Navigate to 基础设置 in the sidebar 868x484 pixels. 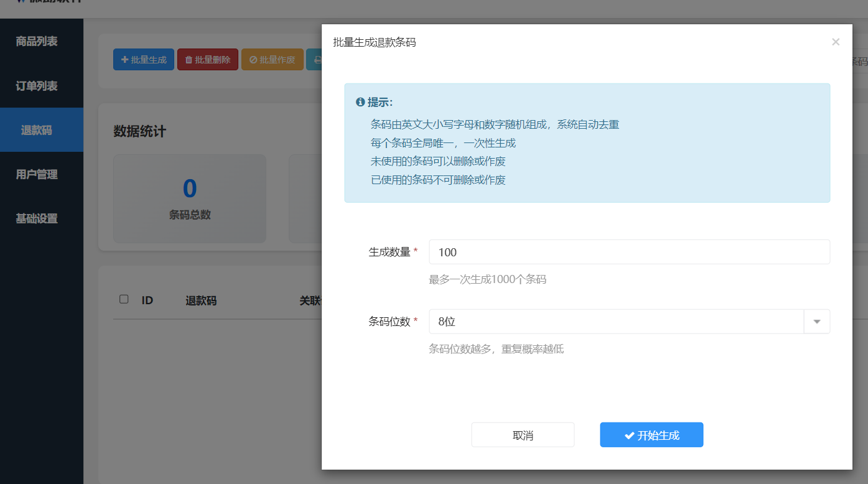pos(37,218)
